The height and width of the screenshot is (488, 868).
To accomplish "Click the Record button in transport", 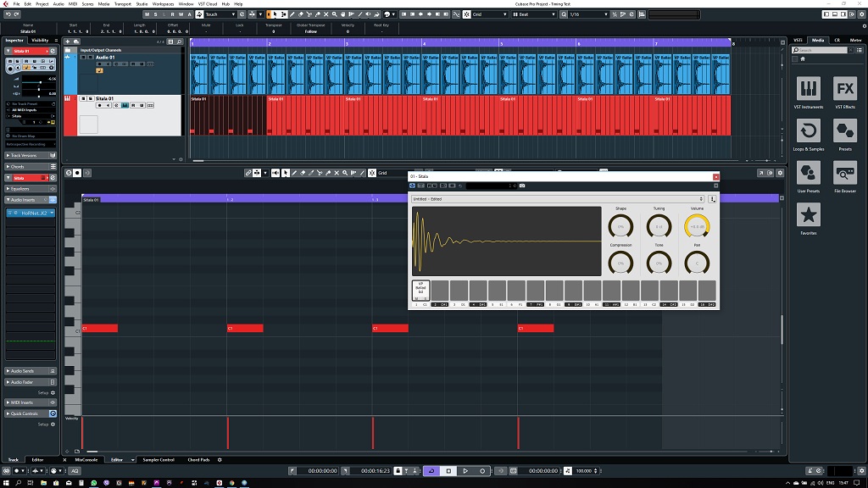I will 482,471.
